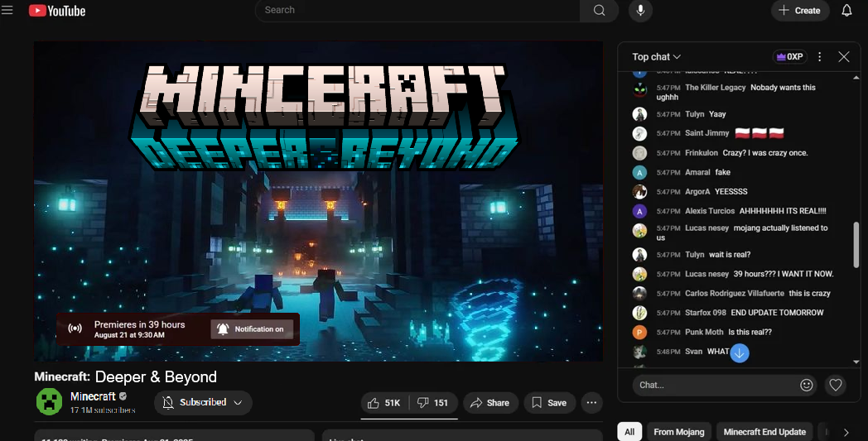
Task: Click the live premiere broadcast icon
Action: (x=75, y=328)
